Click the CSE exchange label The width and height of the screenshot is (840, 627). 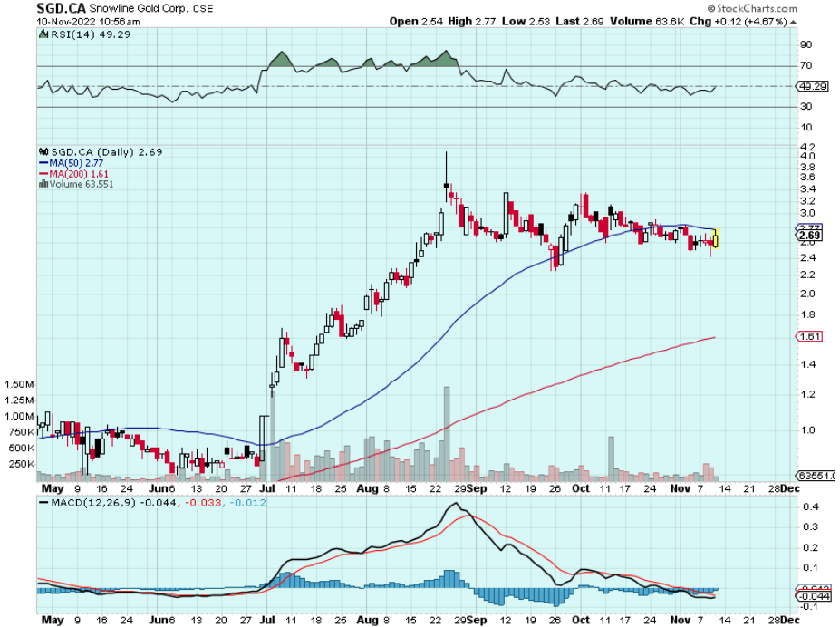point(203,8)
